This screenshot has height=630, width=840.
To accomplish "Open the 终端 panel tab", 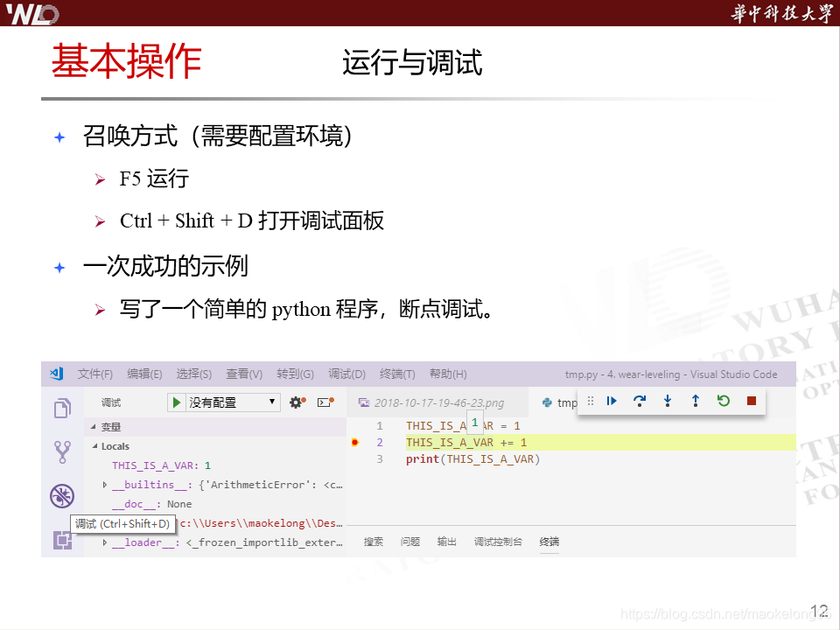I will 549,542.
